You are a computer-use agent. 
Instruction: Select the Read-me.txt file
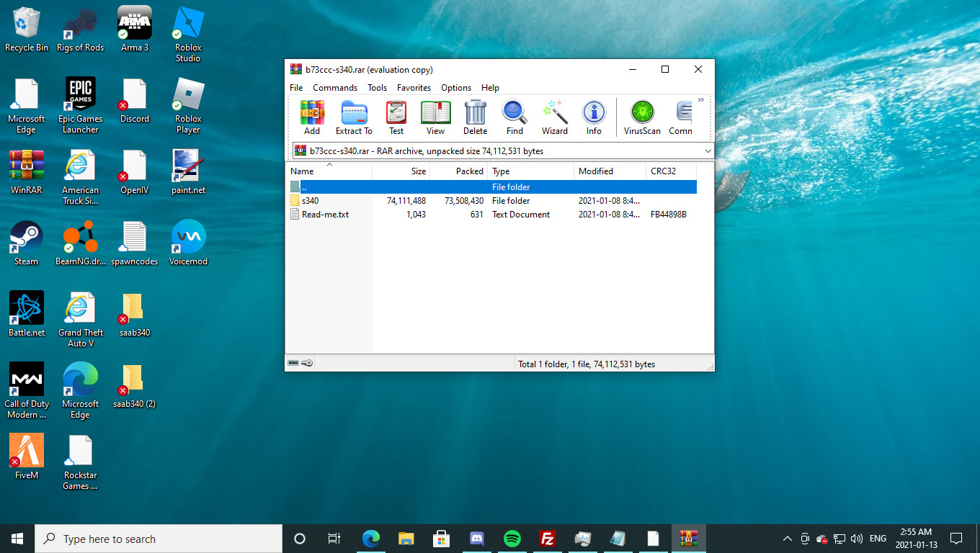pos(325,215)
